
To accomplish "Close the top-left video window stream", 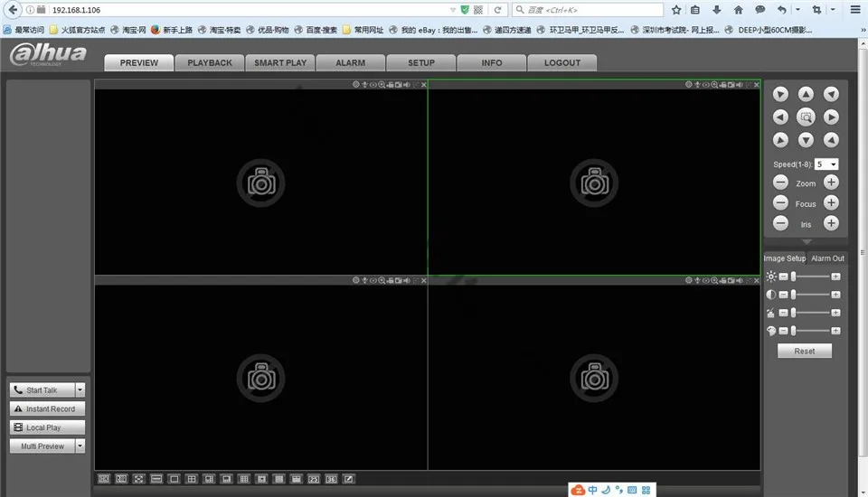I will click(x=424, y=85).
